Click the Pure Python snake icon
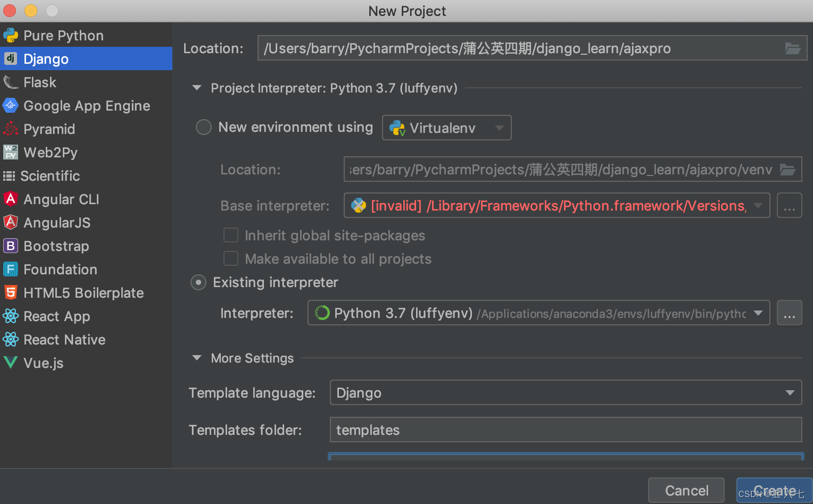This screenshot has width=813, height=504. click(x=11, y=36)
